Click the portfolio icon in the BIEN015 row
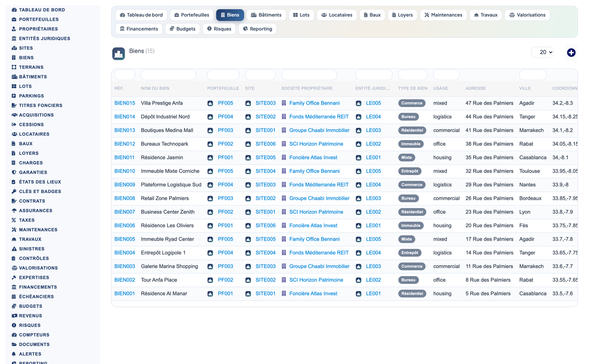Screen dimensions: 589x364 click(x=210, y=103)
